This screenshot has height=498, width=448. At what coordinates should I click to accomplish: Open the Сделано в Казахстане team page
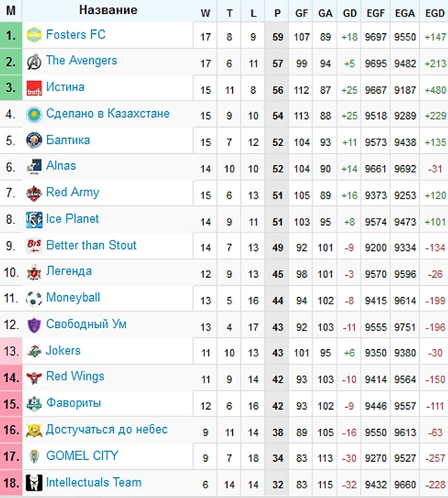(x=108, y=113)
